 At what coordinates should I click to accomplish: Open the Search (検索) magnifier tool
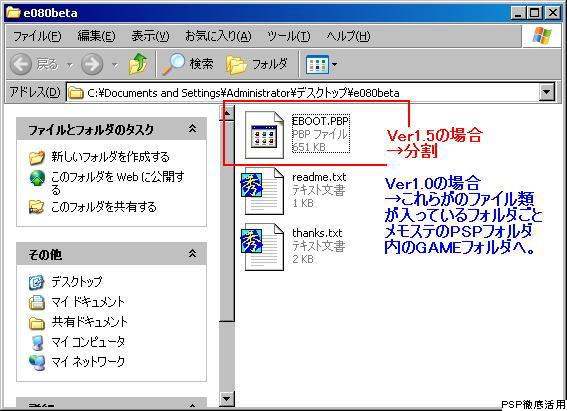pos(187,64)
